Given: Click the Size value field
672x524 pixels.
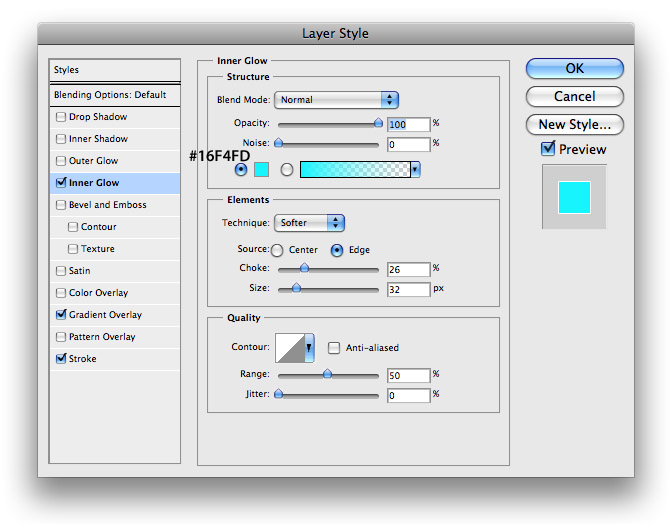Looking at the screenshot, I should point(408,290).
